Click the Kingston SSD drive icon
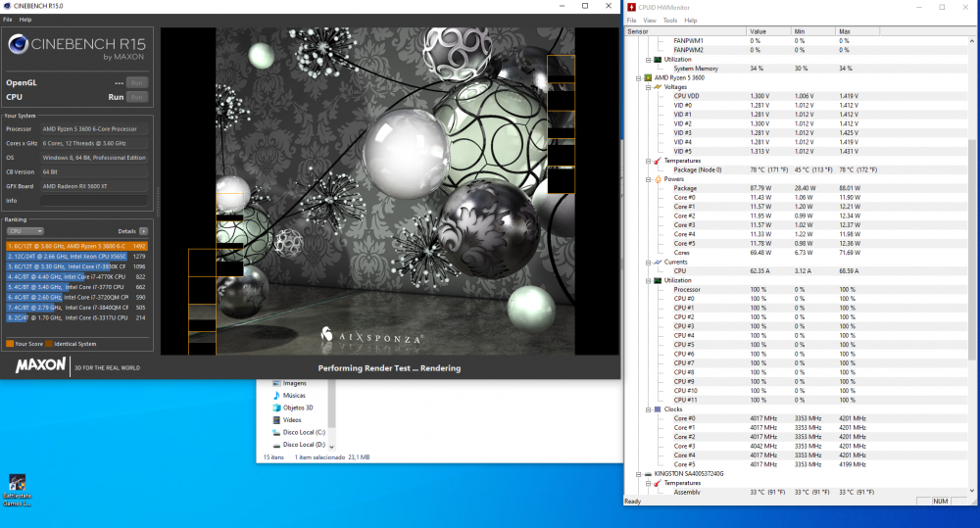 (648, 473)
